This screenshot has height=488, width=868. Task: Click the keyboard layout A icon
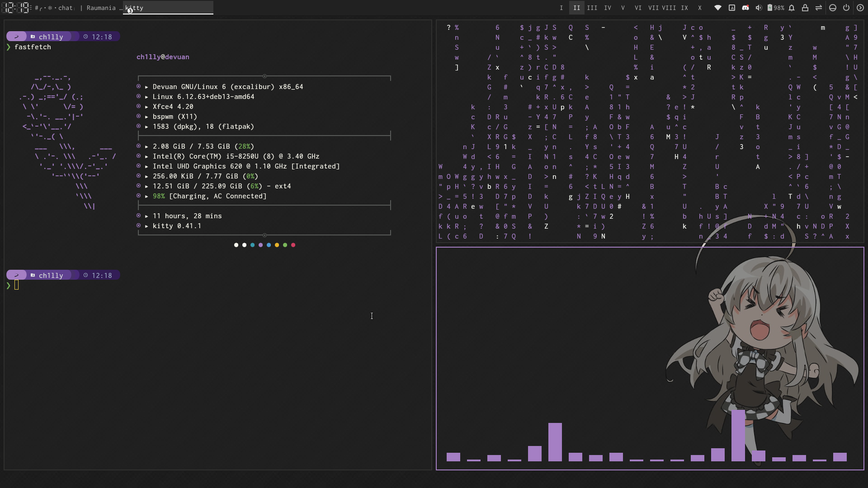pyautogui.click(x=732, y=8)
